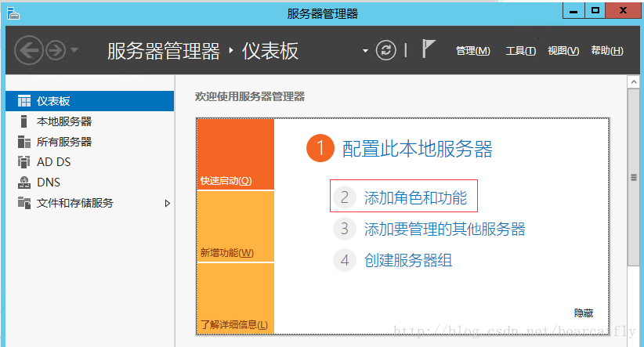Open the 管理(M) menu
Screen dimensions: 644x347
pos(472,51)
